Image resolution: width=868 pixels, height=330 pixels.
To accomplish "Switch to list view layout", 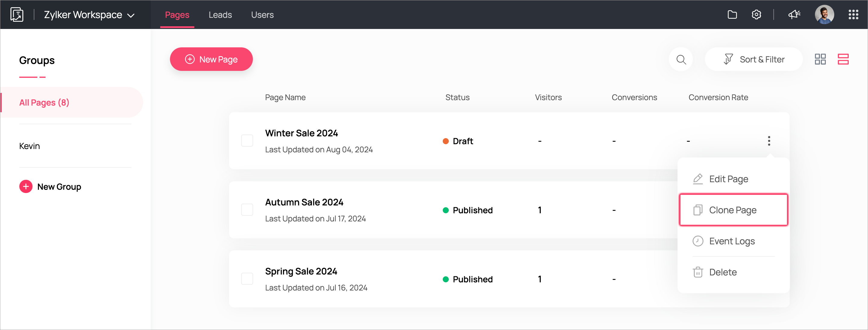I will pyautogui.click(x=843, y=59).
